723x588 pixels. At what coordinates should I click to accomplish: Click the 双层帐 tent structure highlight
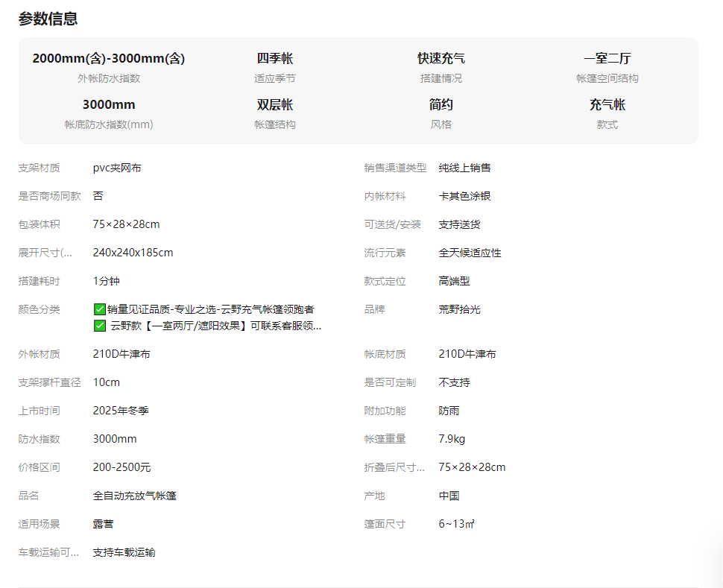point(275,105)
